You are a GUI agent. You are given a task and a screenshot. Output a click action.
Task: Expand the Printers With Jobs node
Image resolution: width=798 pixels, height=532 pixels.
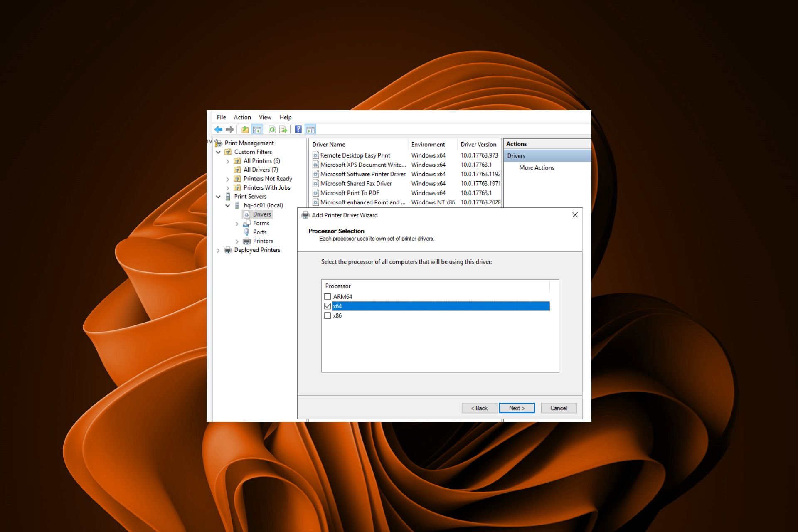point(228,188)
